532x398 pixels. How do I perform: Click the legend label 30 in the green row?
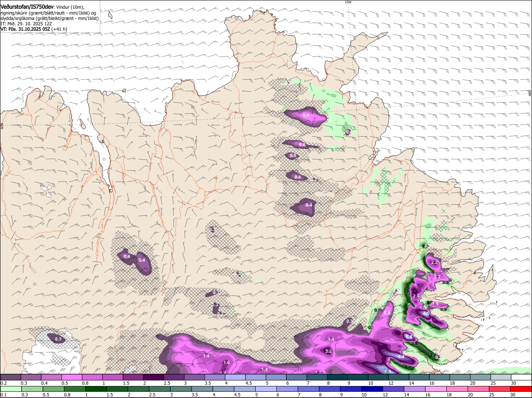point(512,395)
